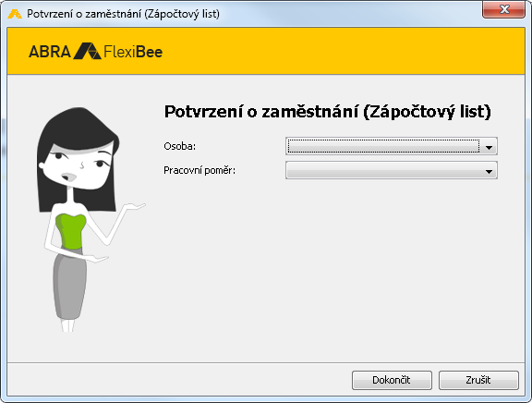Click the Osoba: label
532x403 pixels.
pos(180,146)
